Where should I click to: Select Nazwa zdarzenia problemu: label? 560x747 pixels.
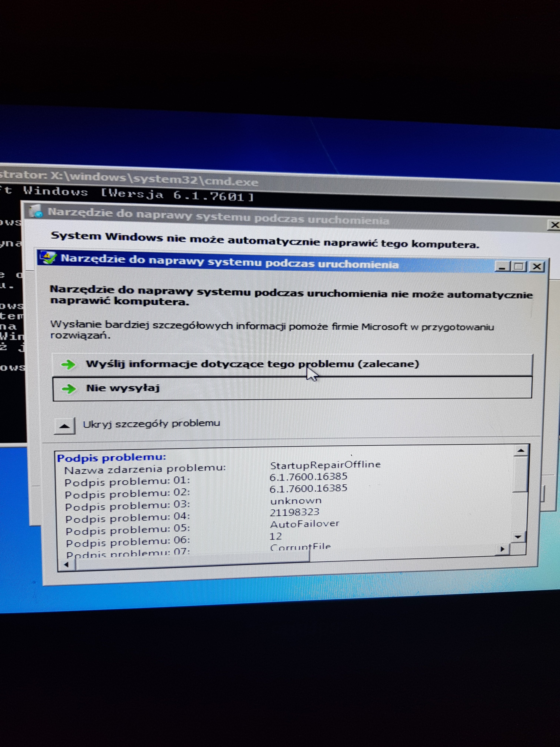point(145,469)
